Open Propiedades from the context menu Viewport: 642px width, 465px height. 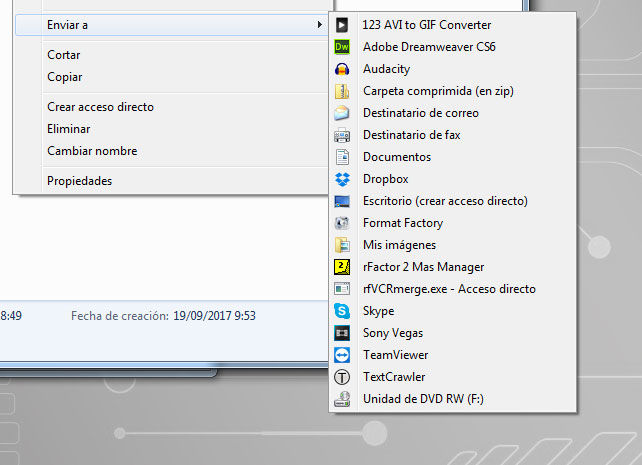coord(171,181)
